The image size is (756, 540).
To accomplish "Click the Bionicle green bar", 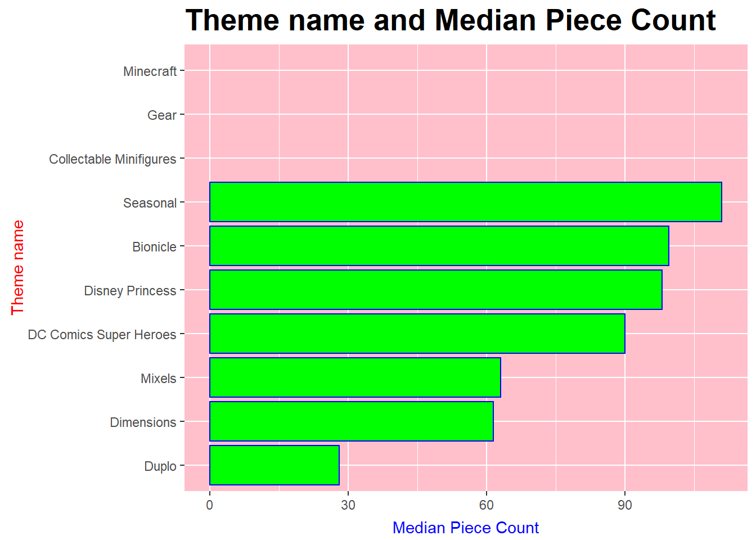I will coord(439,246).
